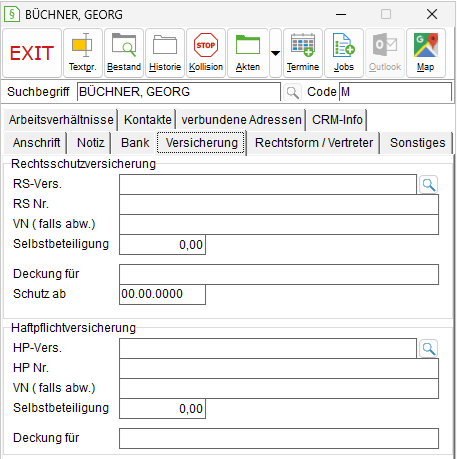The image size is (457, 459).
Task: Open the Historie folder
Action: [165, 53]
